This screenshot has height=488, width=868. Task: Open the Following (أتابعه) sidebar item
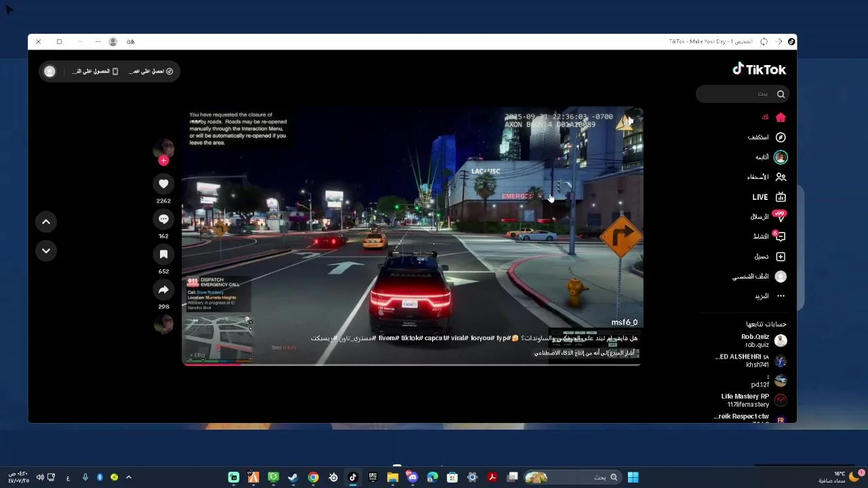point(772,157)
